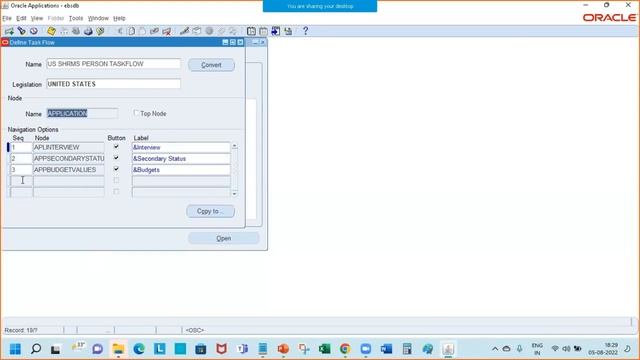Click the toolbar icon before the question mark

(x=288, y=31)
